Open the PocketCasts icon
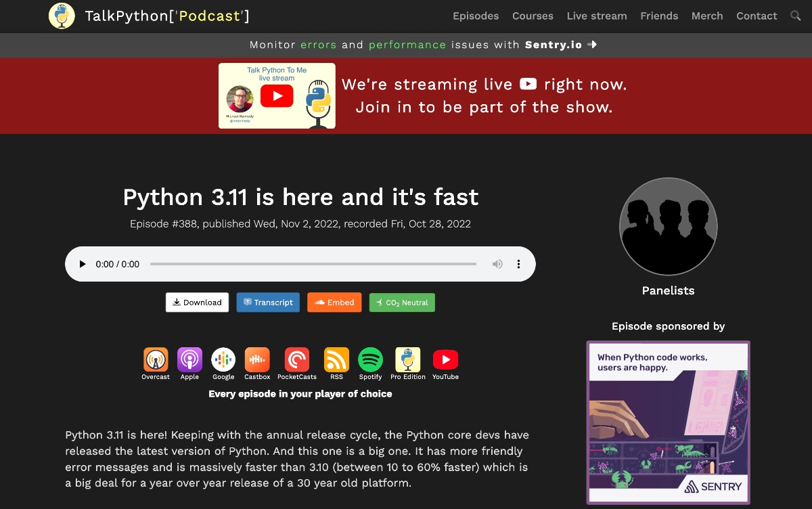 pos(296,359)
